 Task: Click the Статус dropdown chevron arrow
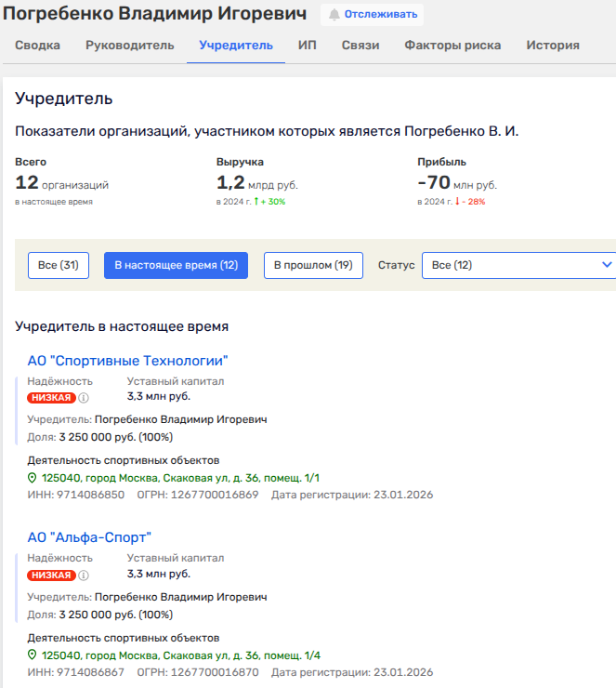click(607, 265)
